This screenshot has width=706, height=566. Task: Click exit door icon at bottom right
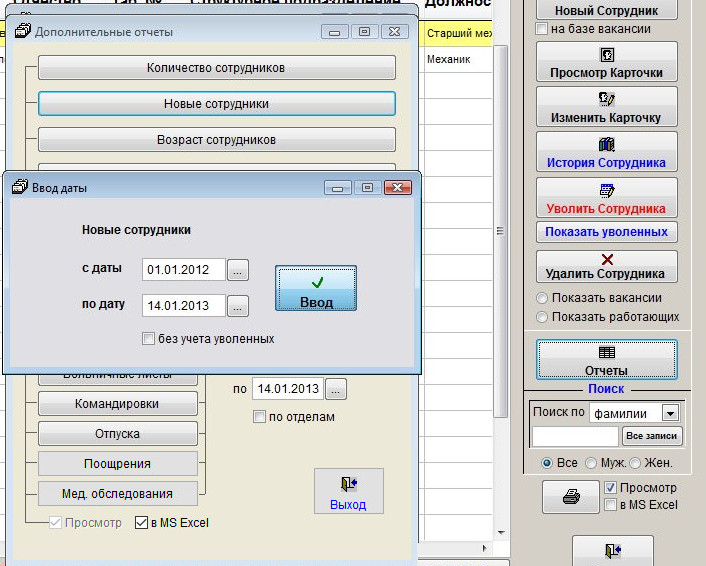[x=613, y=551]
